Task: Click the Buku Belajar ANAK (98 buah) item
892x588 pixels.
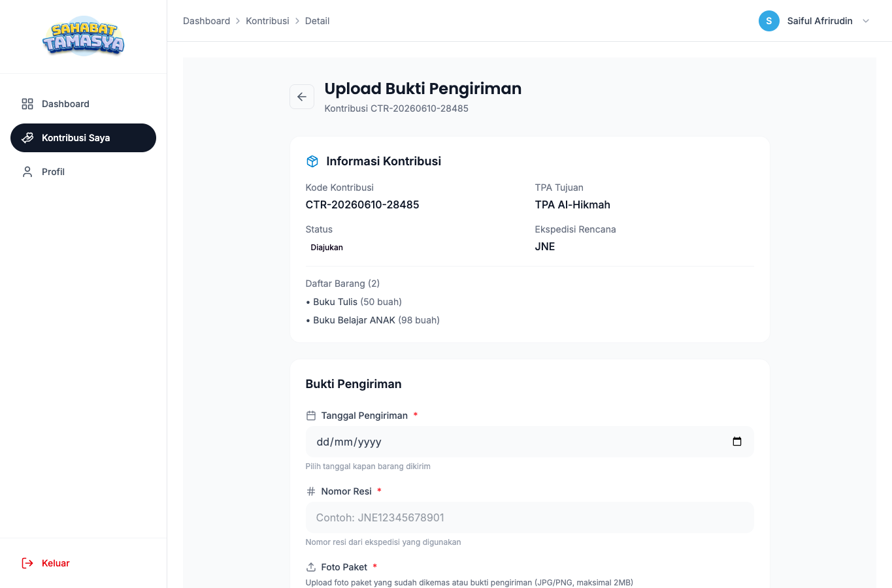Action: 372,320
